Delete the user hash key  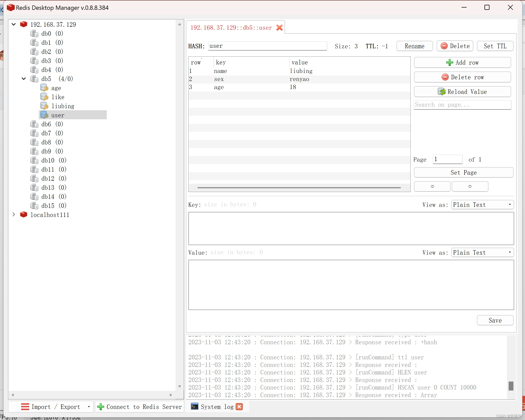point(455,46)
